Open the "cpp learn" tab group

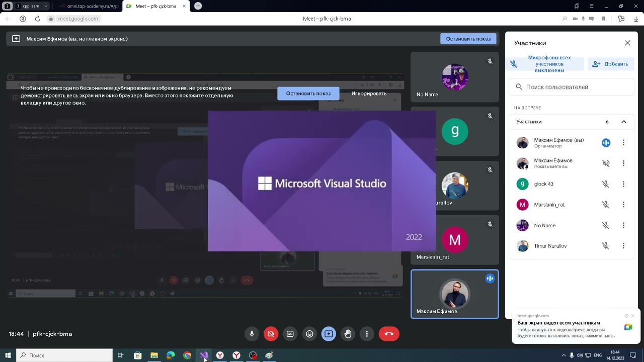tap(31, 6)
